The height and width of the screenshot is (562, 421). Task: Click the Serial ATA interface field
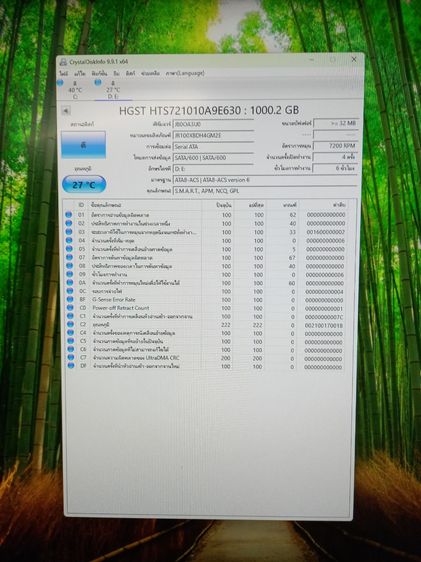213,147
